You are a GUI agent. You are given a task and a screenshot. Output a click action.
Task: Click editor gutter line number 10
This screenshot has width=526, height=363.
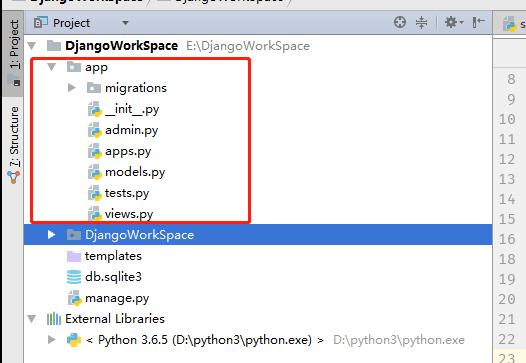pyautogui.click(x=507, y=119)
